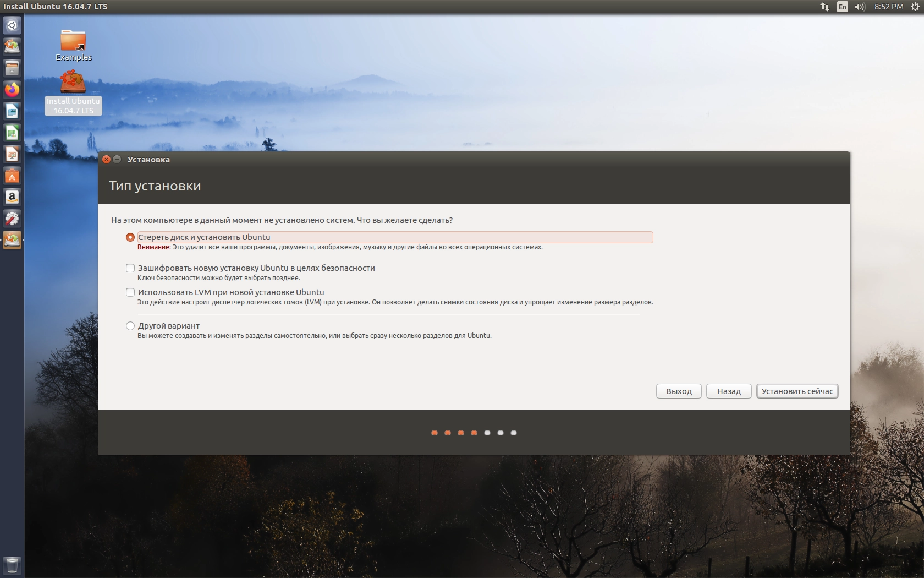Click 'Установить сейчас' button
This screenshot has height=578, width=924.
(x=797, y=391)
